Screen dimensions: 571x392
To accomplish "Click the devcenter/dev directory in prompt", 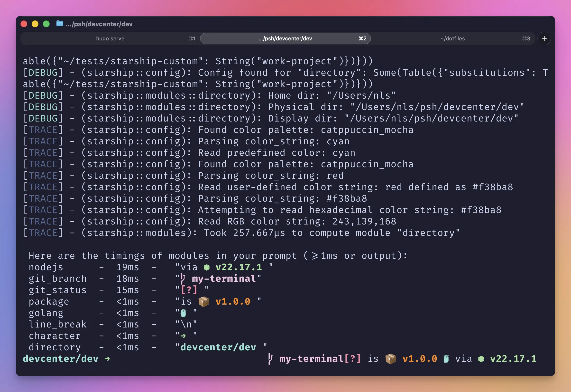I will coord(60,359).
